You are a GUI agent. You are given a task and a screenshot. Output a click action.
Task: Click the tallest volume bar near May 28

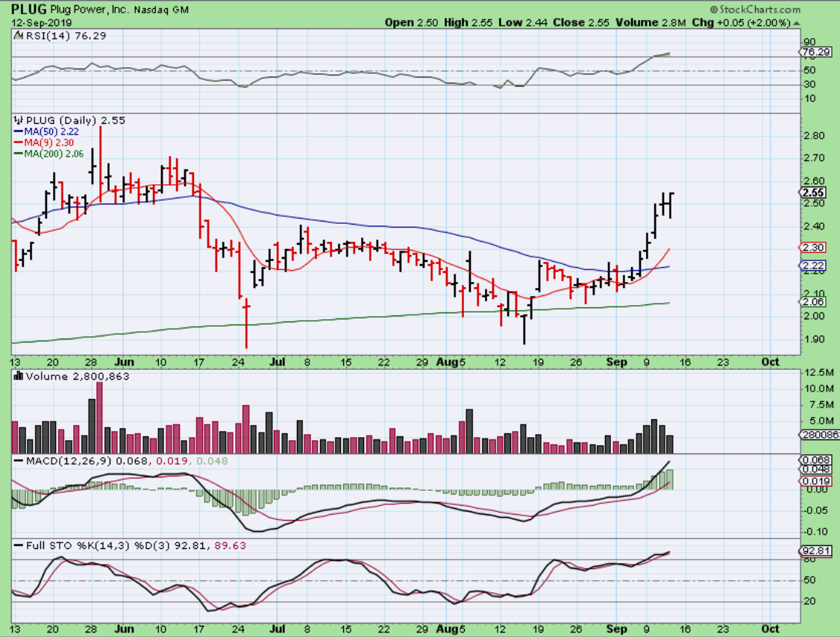pos(99,418)
